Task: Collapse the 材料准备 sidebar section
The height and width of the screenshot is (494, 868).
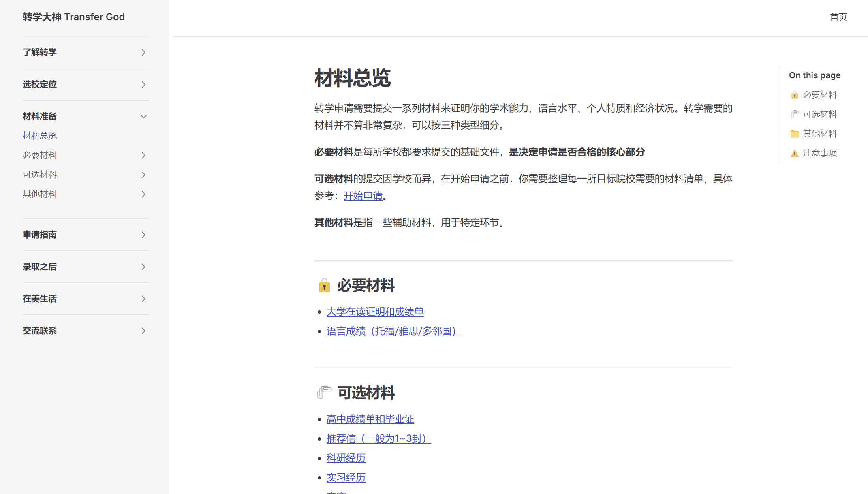Action: point(143,116)
